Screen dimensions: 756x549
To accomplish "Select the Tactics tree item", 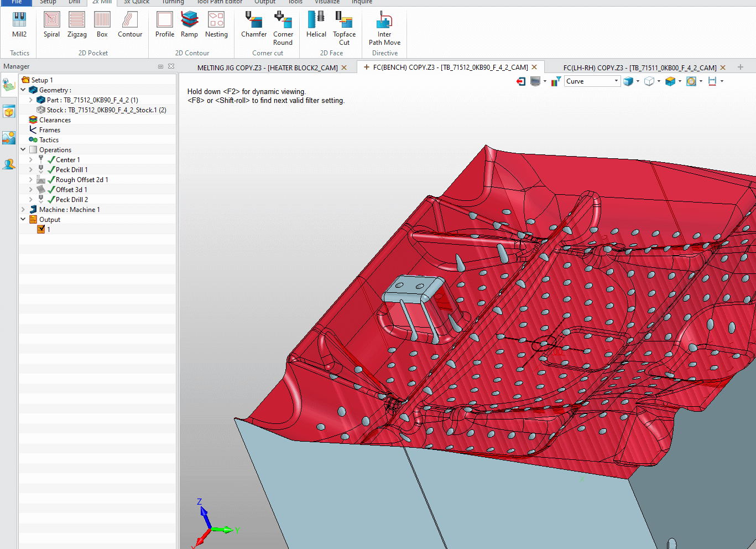I will pos(49,140).
